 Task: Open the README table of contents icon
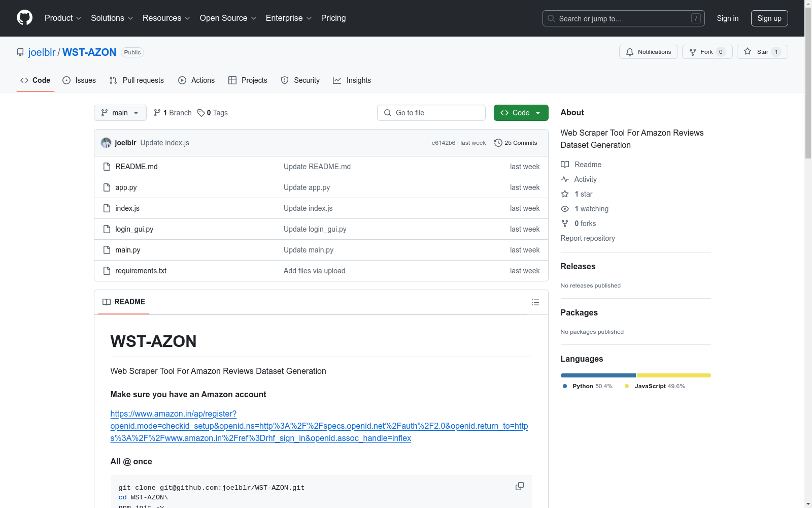[535, 302]
